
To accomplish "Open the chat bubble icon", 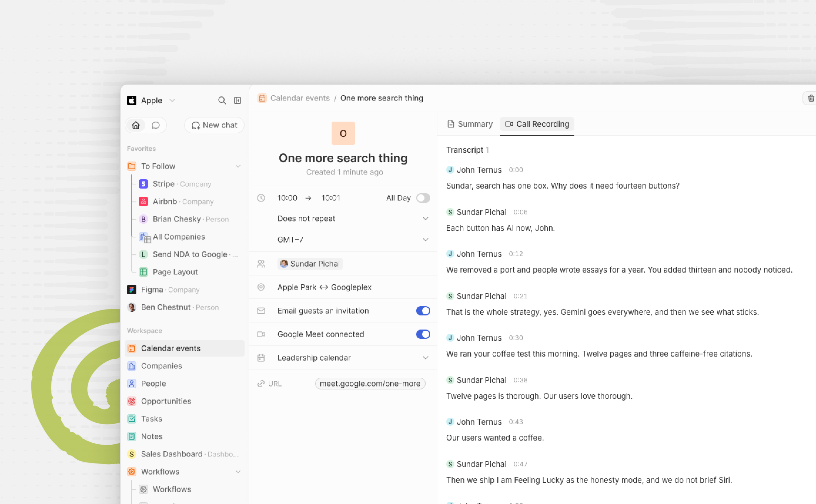I will (155, 125).
